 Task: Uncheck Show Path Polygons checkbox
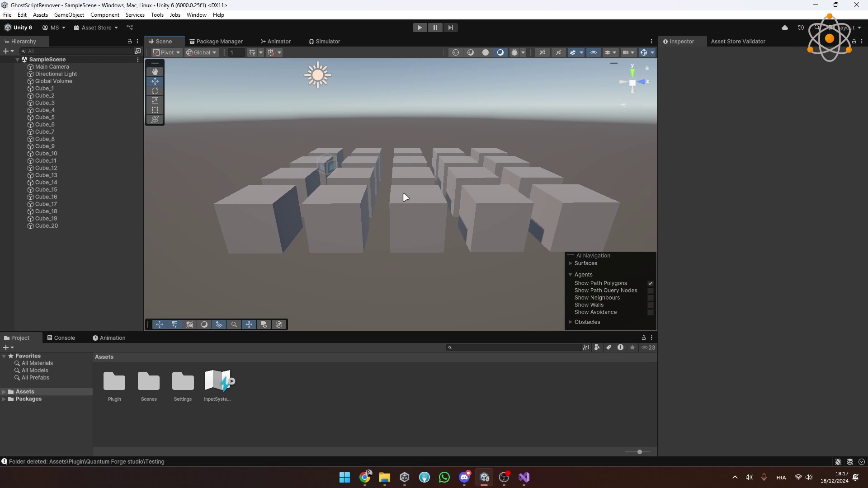pyautogui.click(x=651, y=283)
